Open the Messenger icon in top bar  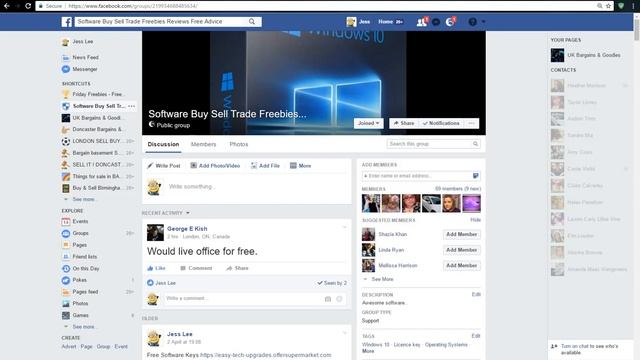(x=436, y=22)
